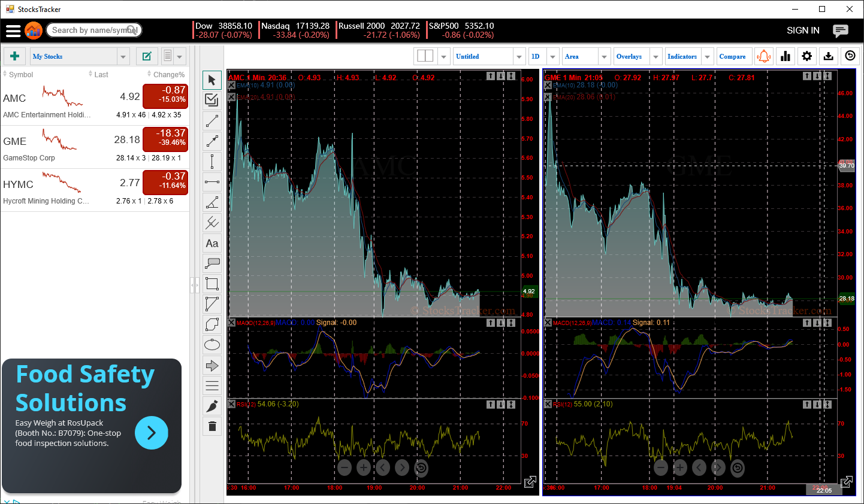Zoom in on the GME chart

680,467
